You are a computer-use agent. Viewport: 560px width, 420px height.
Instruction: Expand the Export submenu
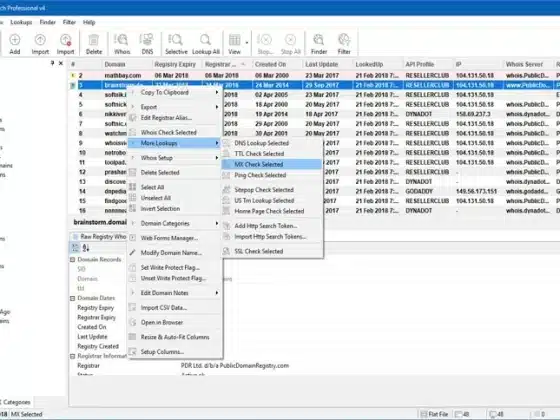[x=175, y=107]
